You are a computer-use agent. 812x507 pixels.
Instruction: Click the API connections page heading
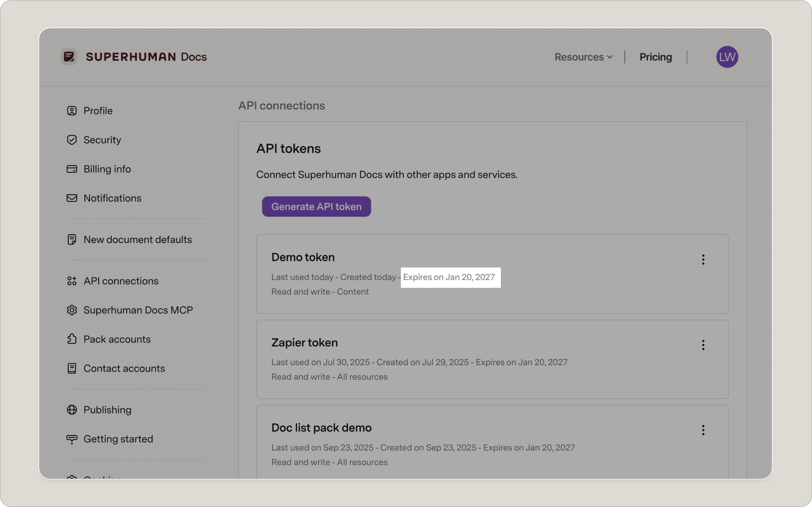coord(281,106)
